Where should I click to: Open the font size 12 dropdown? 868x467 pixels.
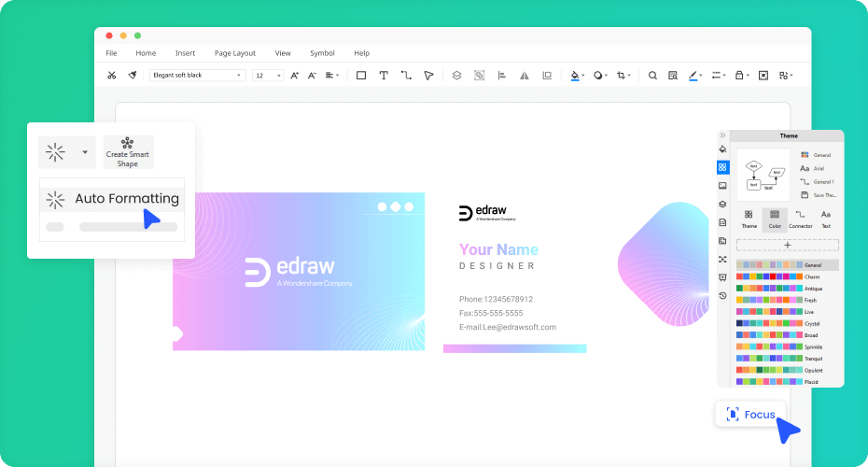(x=267, y=76)
